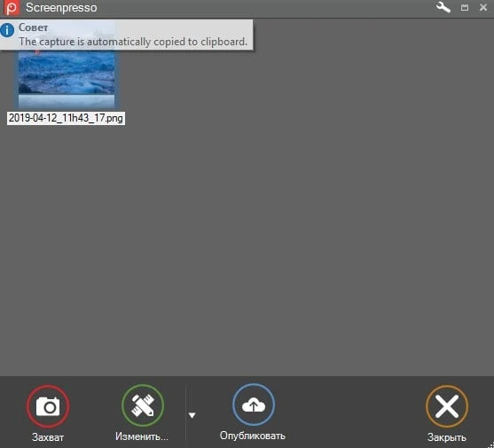494x448 pixels.
Task: Maximize the Screenpresso window
Action: 465,8
